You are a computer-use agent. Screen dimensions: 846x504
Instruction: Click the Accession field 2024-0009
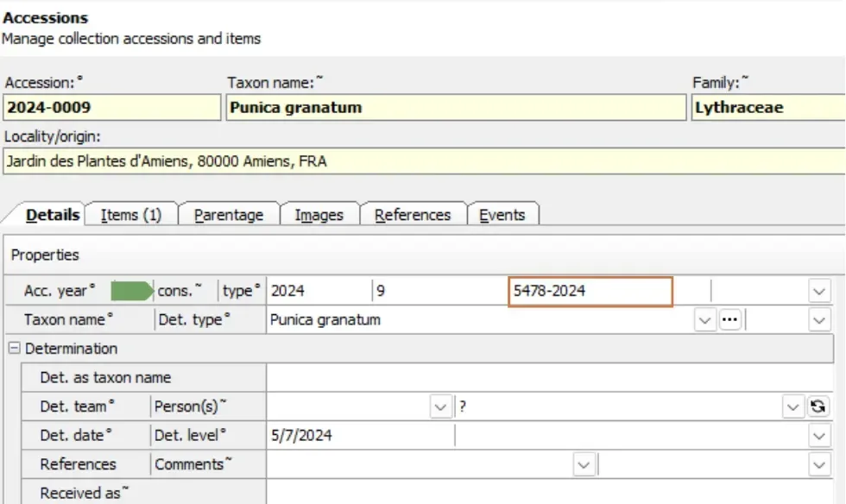[x=111, y=107]
